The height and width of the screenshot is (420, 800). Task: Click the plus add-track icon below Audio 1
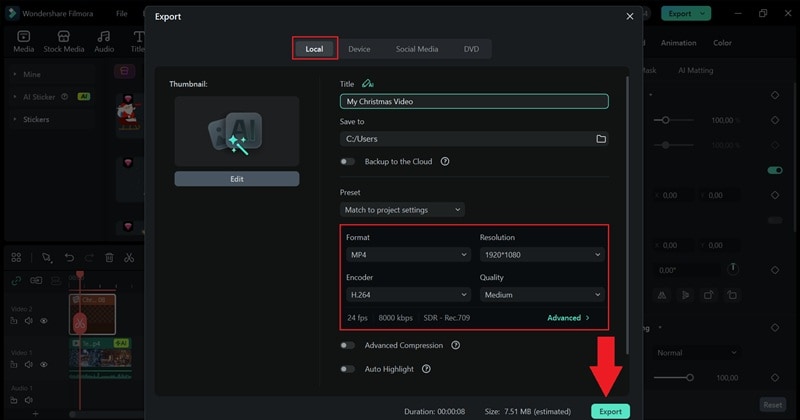pos(35,414)
